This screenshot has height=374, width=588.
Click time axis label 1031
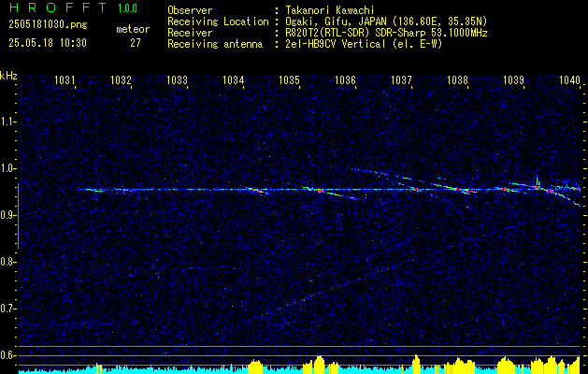pos(65,80)
